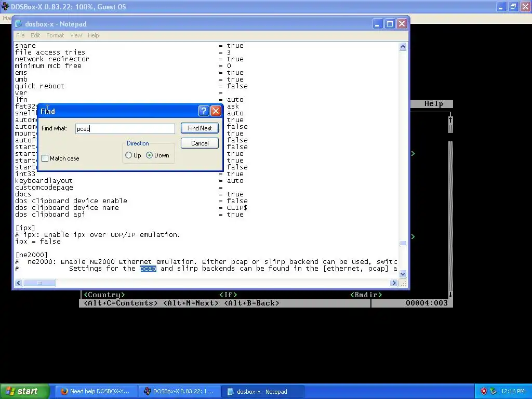Click the vertical scrollbar thumb in Notepad

pyautogui.click(x=403, y=243)
